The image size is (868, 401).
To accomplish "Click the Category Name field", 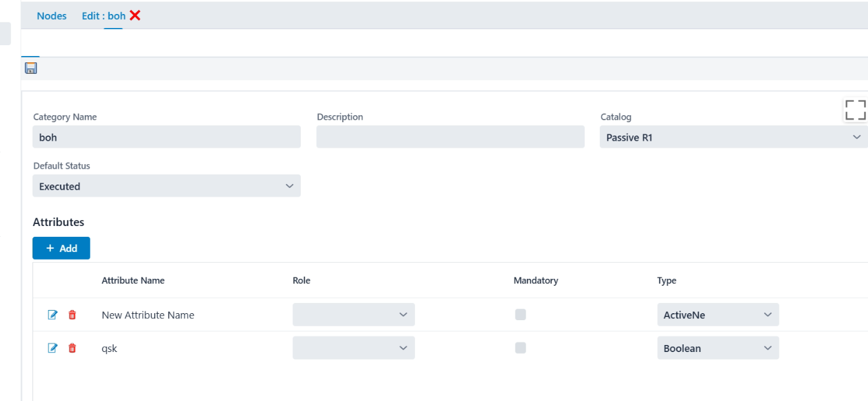I will point(166,137).
